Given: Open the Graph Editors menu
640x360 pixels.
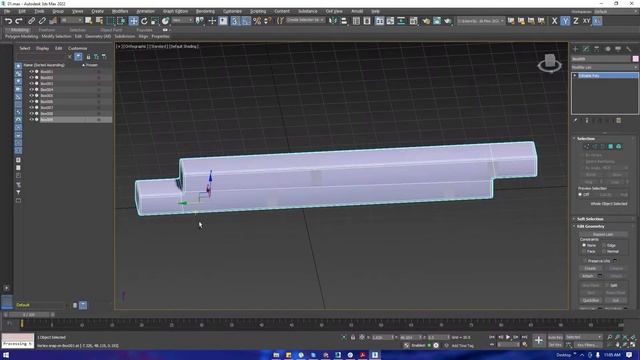Looking at the screenshot, I should click(175, 11).
